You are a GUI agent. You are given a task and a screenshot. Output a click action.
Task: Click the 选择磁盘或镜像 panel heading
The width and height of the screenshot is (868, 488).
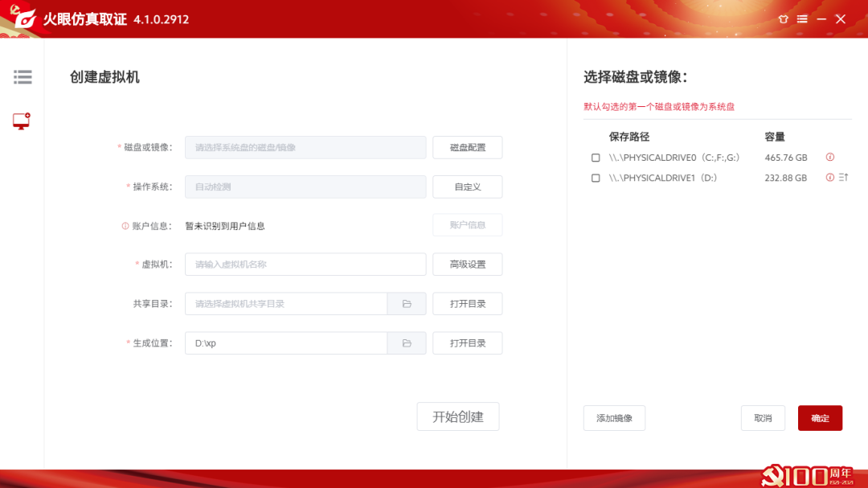point(635,77)
